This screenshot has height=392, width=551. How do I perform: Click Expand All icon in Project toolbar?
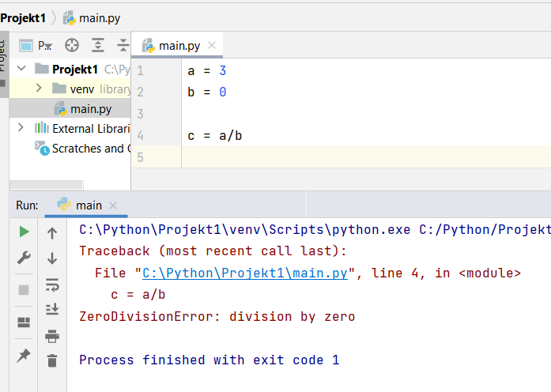point(97,45)
